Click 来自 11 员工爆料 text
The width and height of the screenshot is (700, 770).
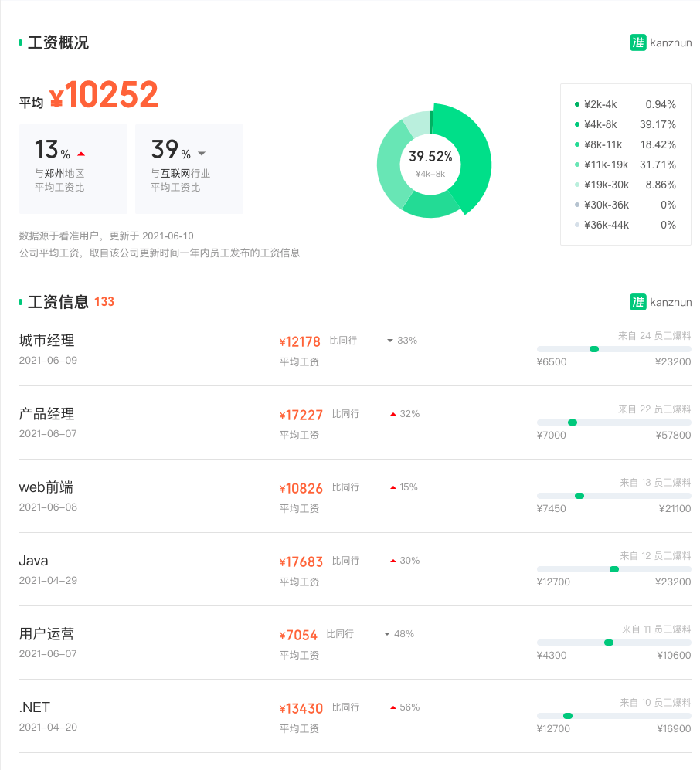(x=656, y=629)
